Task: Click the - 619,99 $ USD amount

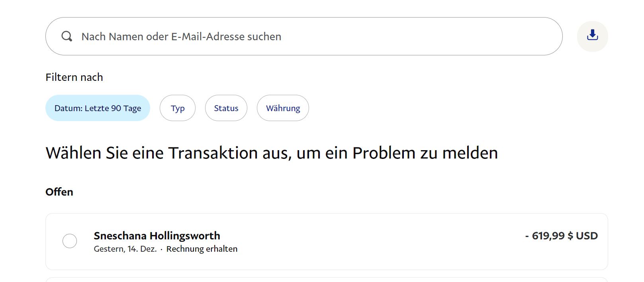Action: [x=561, y=236]
